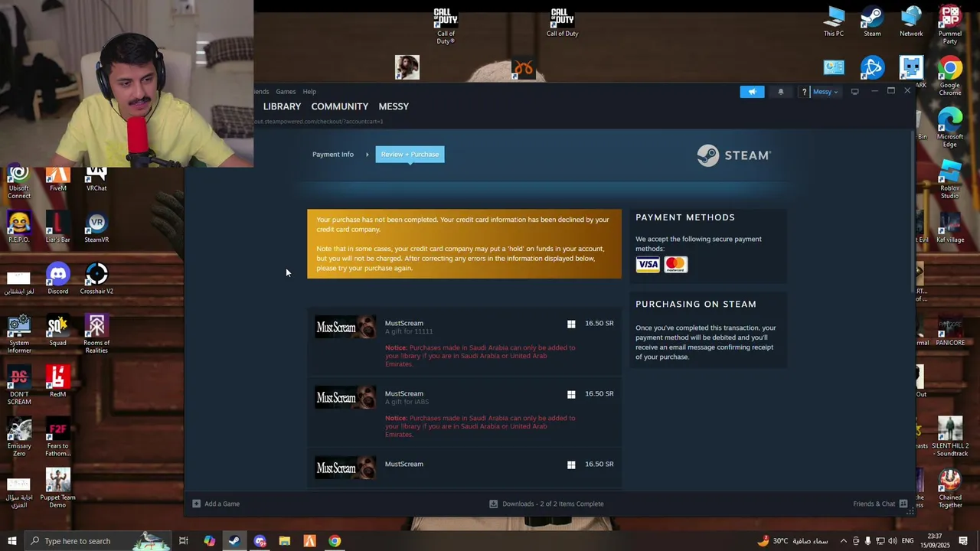Open Downloads status in Steam footer
Viewport: 980px width, 551px height.
click(x=547, y=504)
